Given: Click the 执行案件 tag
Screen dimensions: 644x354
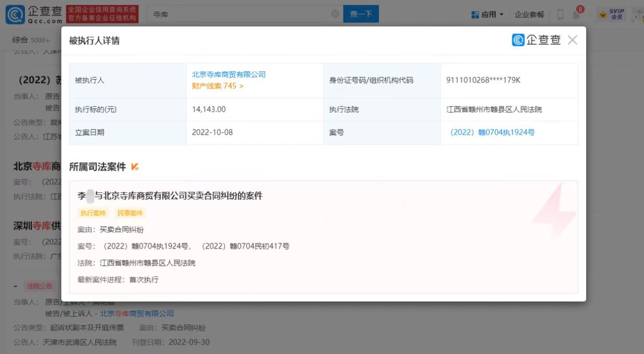Looking at the screenshot, I should click(x=93, y=213).
